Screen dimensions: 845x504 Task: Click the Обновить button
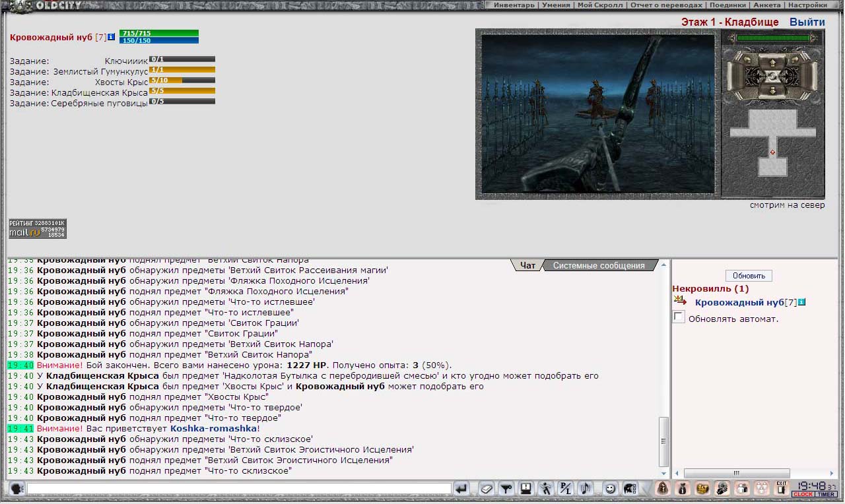(749, 276)
